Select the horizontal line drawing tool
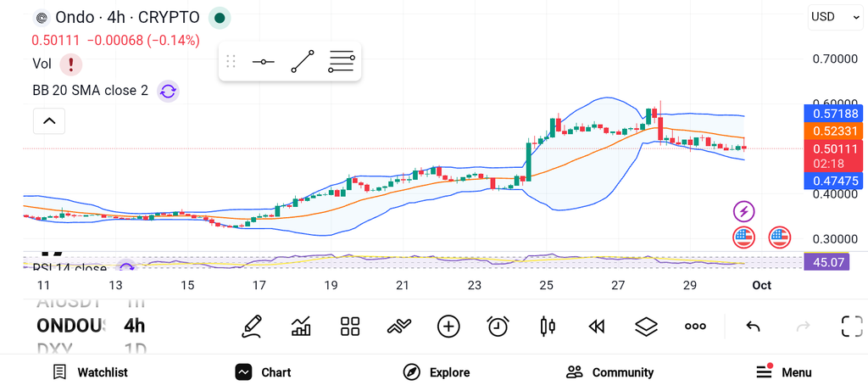The width and height of the screenshot is (868, 391). 263,61
